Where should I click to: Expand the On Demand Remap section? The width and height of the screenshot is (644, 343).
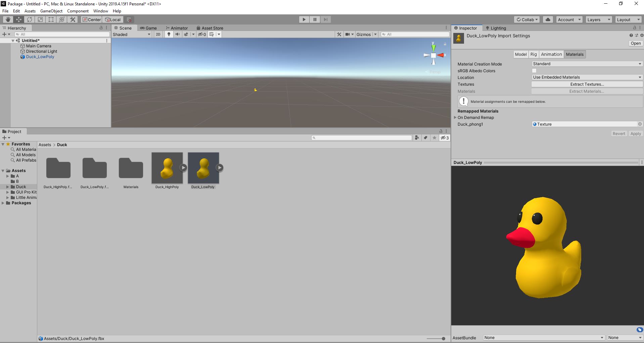coord(455,117)
